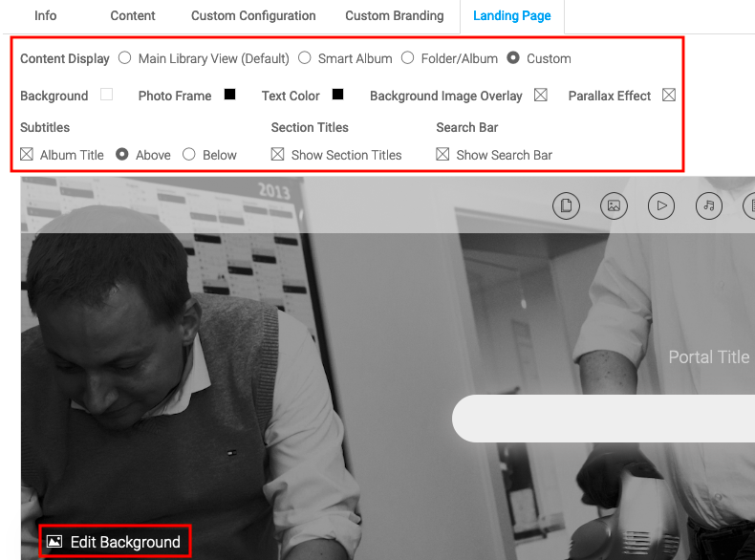Switch to the Custom Branding tab
755x560 pixels.
pyautogui.click(x=394, y=16)
